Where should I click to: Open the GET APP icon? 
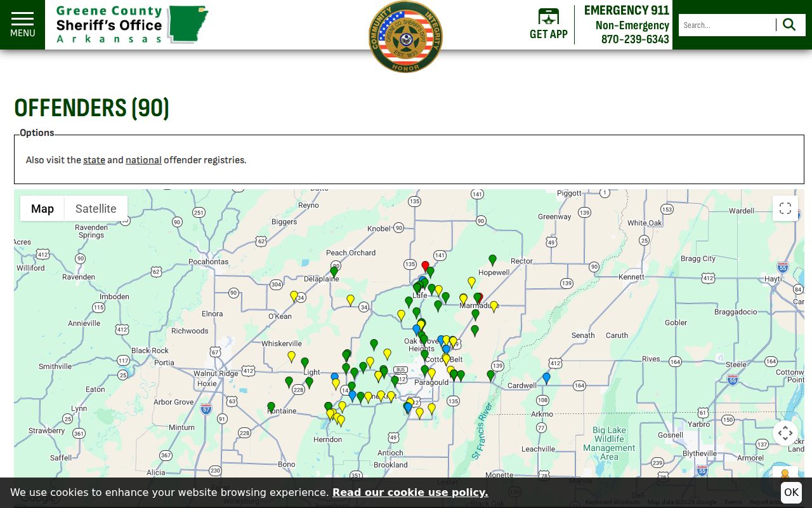549,25
